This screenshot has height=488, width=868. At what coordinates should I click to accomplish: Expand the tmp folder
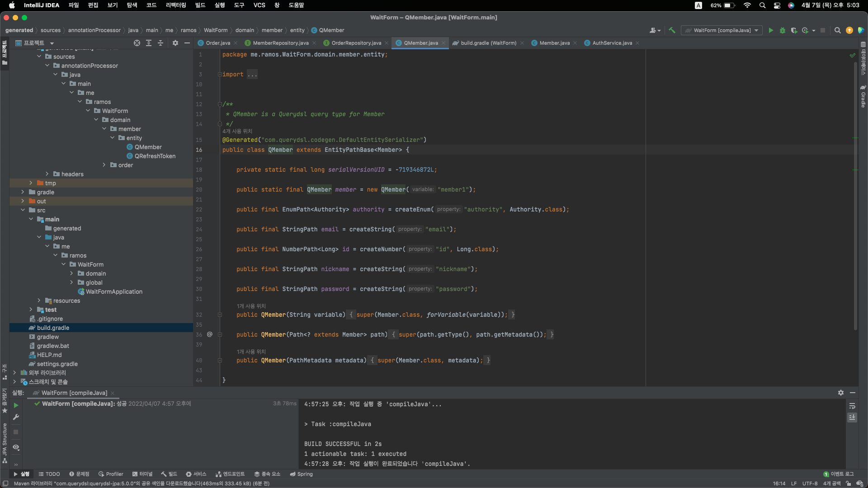tap(31, 183)
